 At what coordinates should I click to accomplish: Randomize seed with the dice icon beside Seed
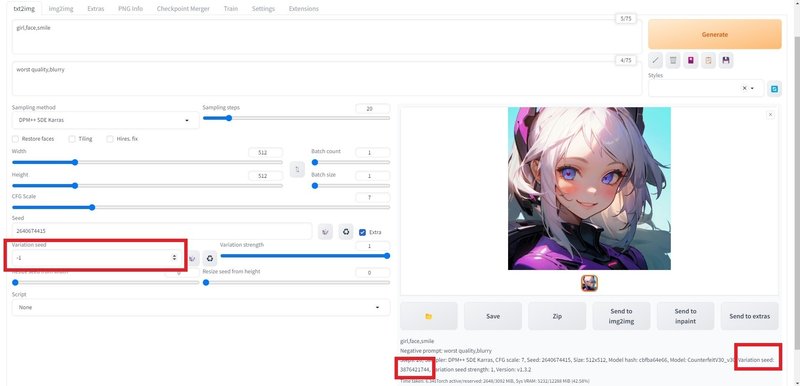coord(325,232)
